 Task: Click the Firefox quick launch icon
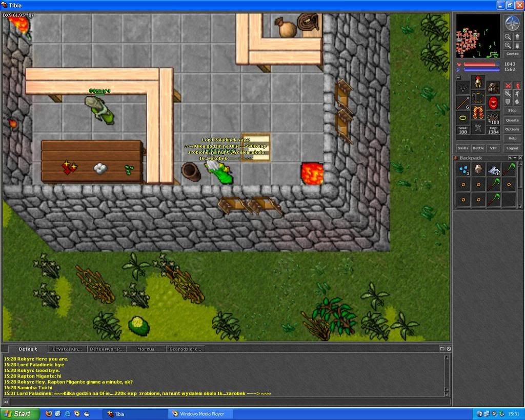(x=49, y=414)
